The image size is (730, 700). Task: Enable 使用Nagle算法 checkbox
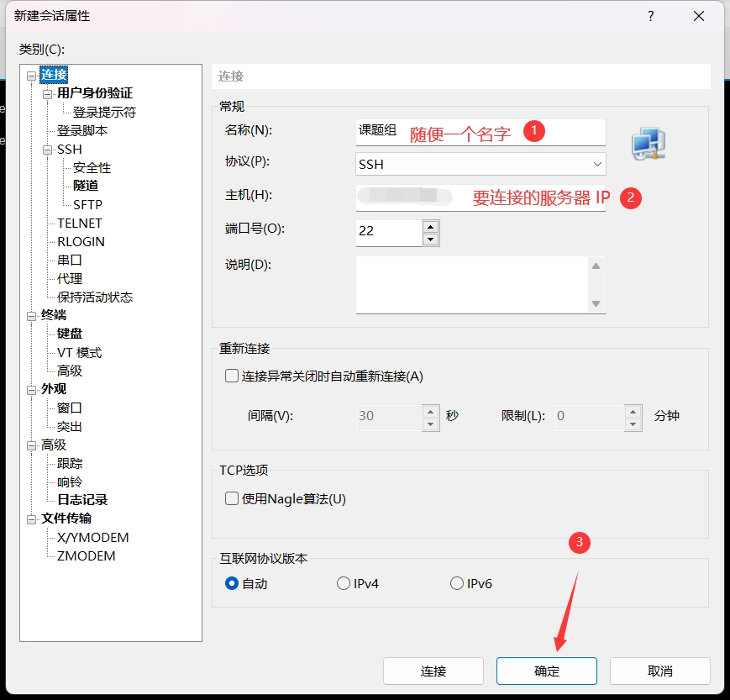tap(233, 498)
